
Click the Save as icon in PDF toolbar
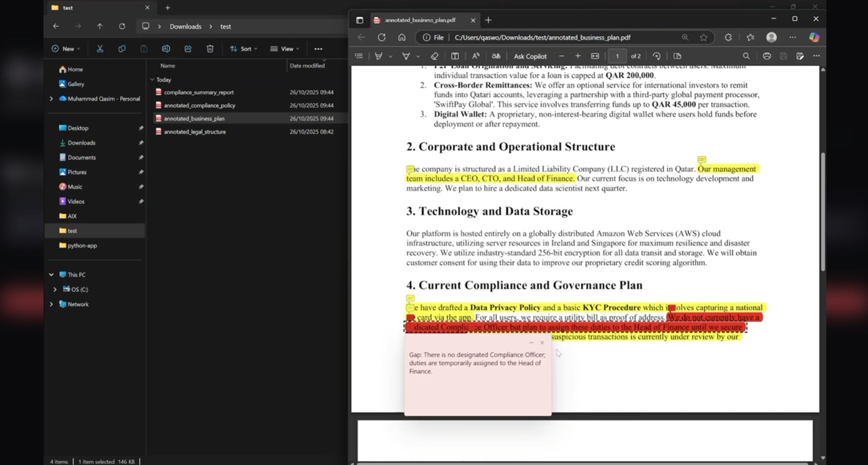click(800, 56)
